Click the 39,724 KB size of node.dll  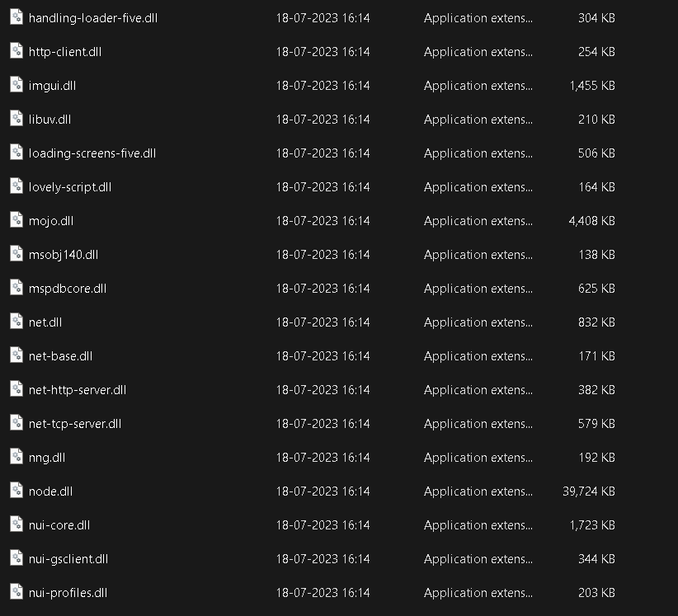(588, 491)
